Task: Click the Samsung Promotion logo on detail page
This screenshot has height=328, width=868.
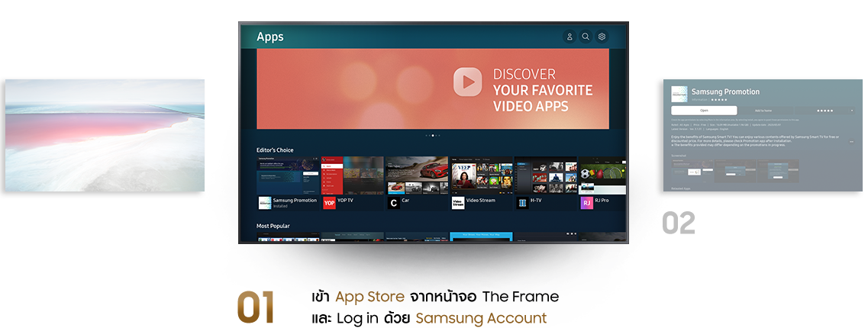Action: (679, 94)
